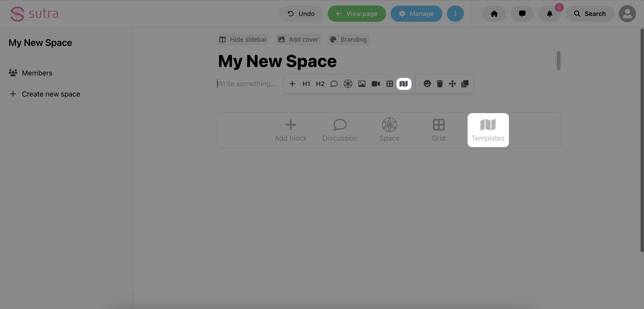Screen dimensions: 644x309
Task: Insert an image from the toolbar
Action: (x=362, y=84)
